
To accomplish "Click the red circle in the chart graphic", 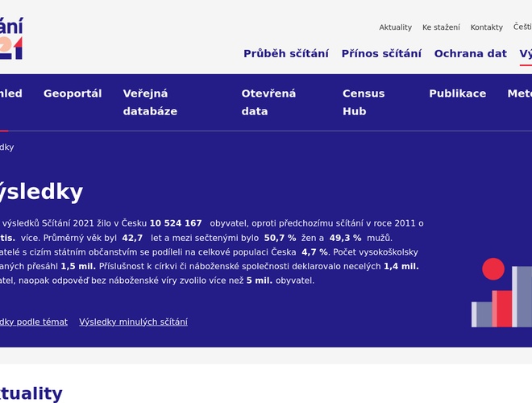I will 493,269.
